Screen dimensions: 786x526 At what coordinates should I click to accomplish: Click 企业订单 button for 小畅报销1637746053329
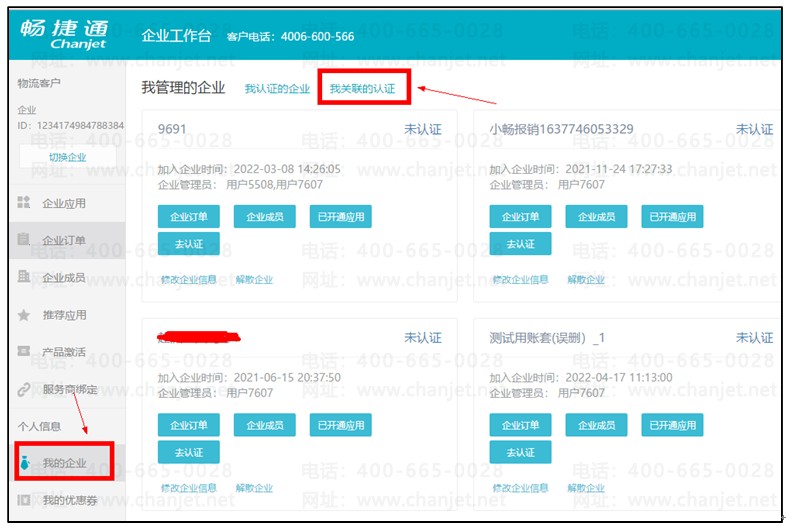[520, 217]
